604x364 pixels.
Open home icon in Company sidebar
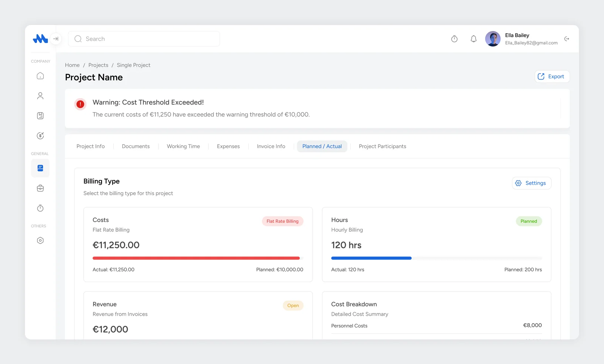40,76
